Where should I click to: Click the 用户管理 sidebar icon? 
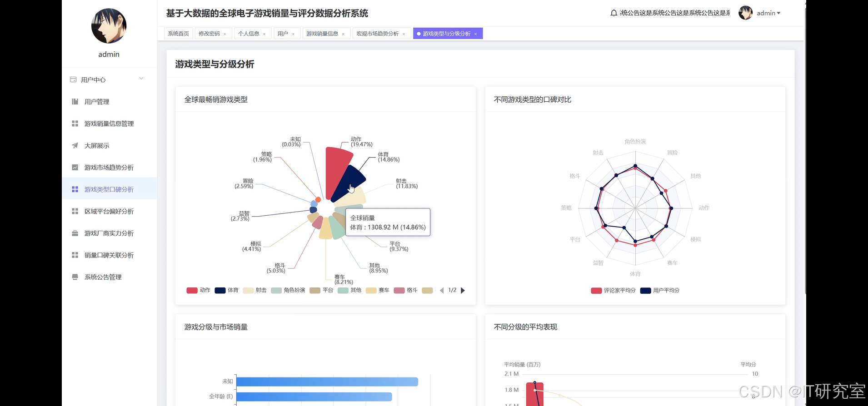click(75, 102)
